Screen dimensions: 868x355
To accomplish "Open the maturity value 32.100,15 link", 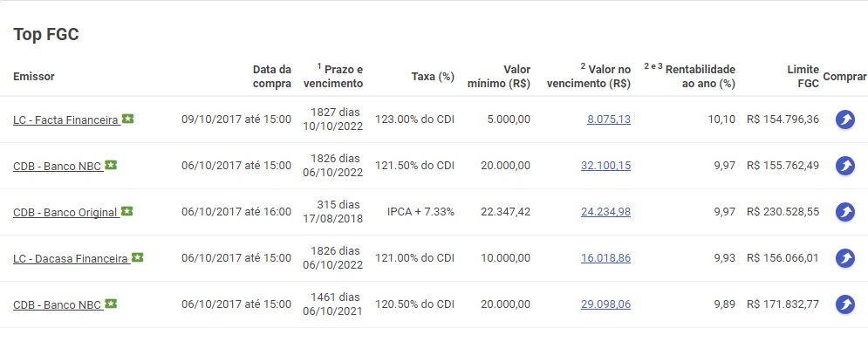I will pos(605,166).
